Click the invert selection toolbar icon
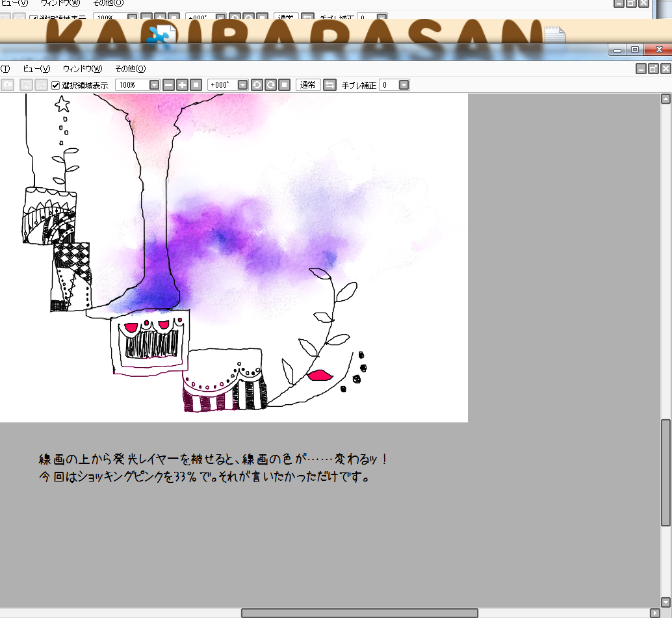The image size is (672, 618). tap(41, 85)
